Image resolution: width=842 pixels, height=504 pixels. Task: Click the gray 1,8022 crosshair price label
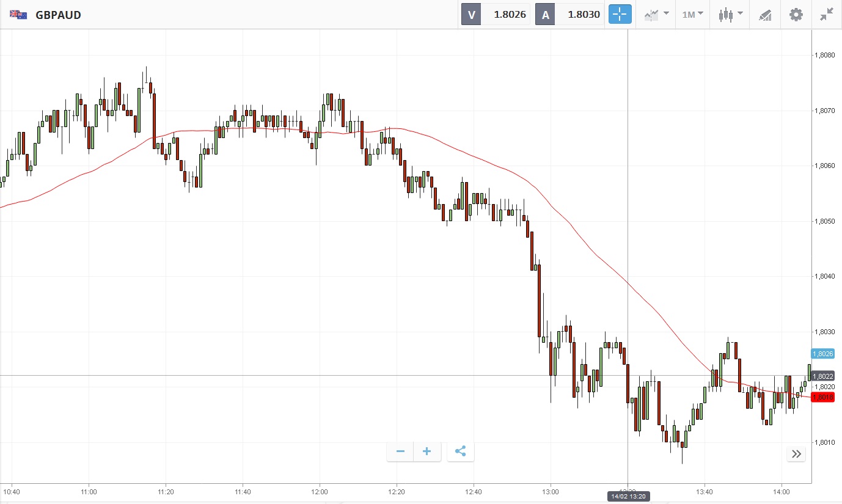[822, 376]
